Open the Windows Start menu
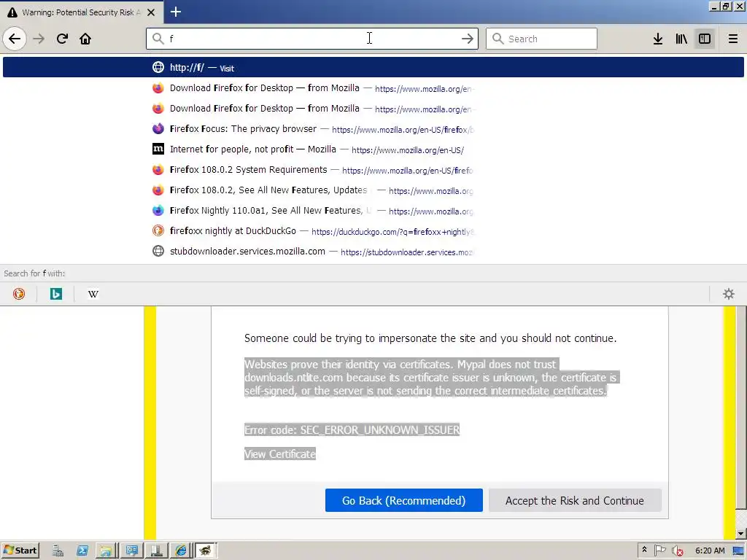 (x=20, y=551)
